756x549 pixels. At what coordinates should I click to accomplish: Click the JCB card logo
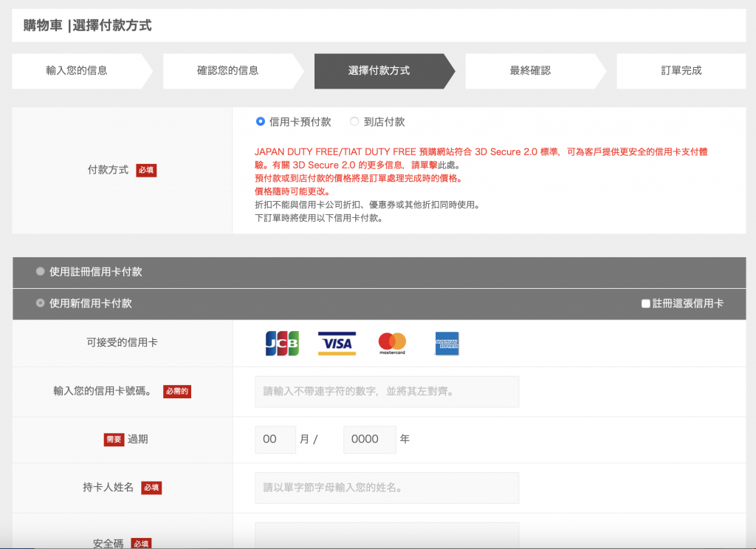(x=281, y=344)
